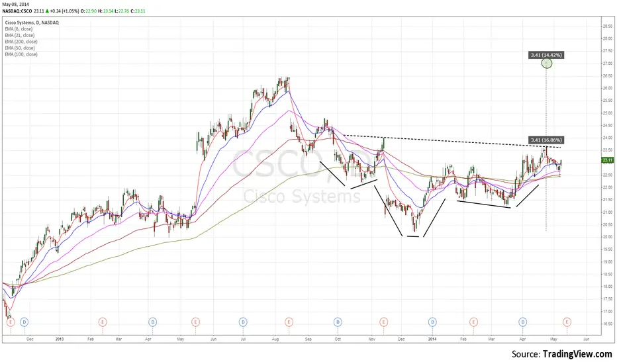The height and width of the screenshot is (364, 617).
Task: Select the earnings marker in May 2014
Action: point(567,322)
